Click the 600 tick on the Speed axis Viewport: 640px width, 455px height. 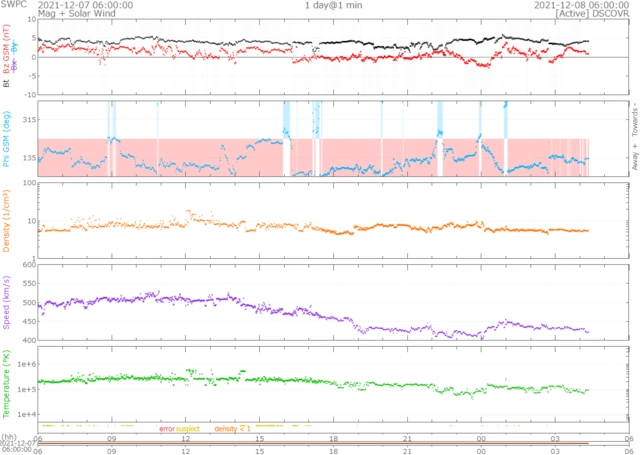[29, 264]
